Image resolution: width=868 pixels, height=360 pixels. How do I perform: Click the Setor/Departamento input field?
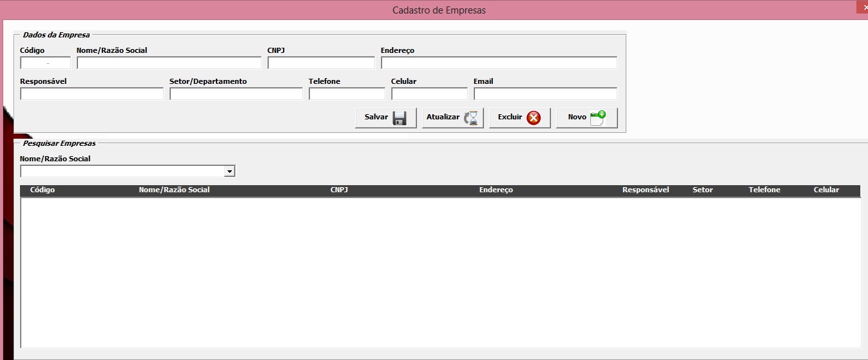click(236, 94)
